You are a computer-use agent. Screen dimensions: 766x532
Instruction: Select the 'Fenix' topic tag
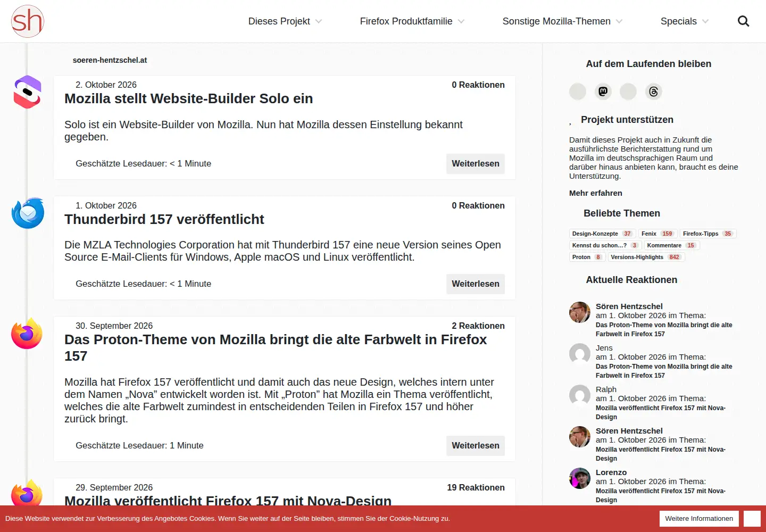point(657,234)
